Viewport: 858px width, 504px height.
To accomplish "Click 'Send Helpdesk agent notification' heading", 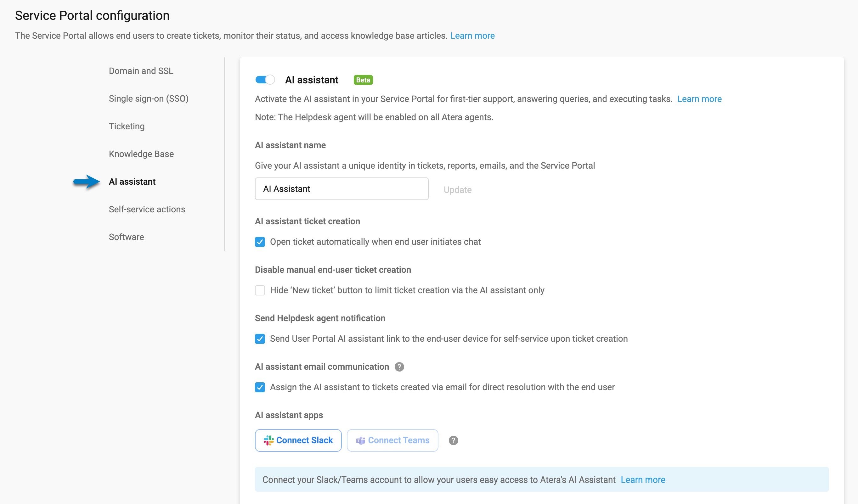I will pos(320,318).
